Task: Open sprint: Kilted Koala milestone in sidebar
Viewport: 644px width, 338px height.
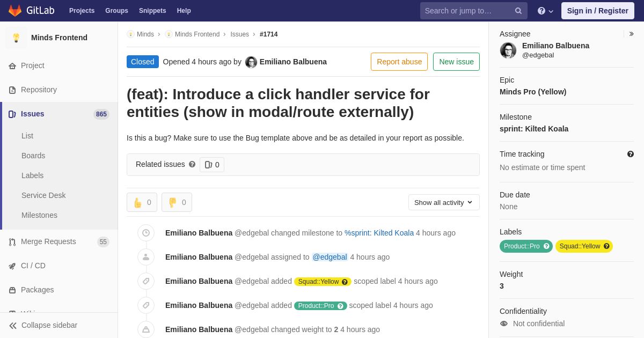Action: coord(534,129)
